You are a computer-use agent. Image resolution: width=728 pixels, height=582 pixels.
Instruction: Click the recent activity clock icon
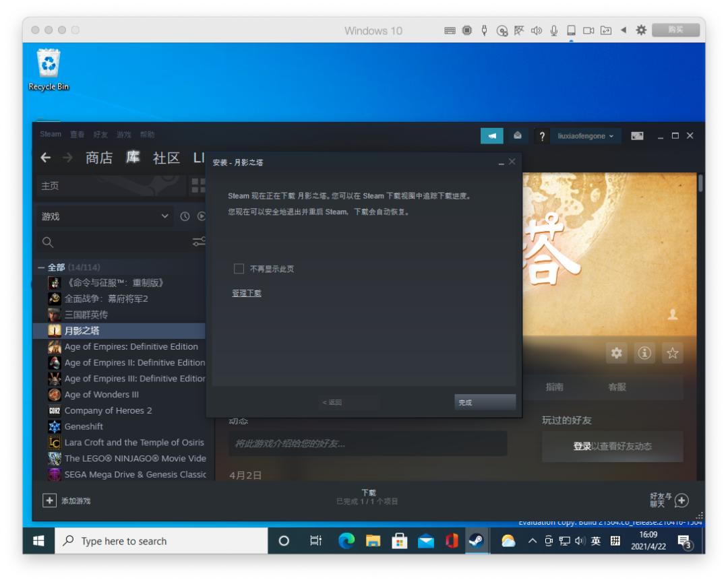point(185,216)
